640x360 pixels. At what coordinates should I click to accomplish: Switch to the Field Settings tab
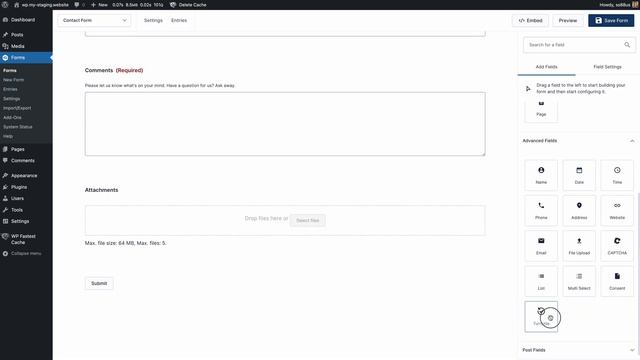(x=607, y=67)
